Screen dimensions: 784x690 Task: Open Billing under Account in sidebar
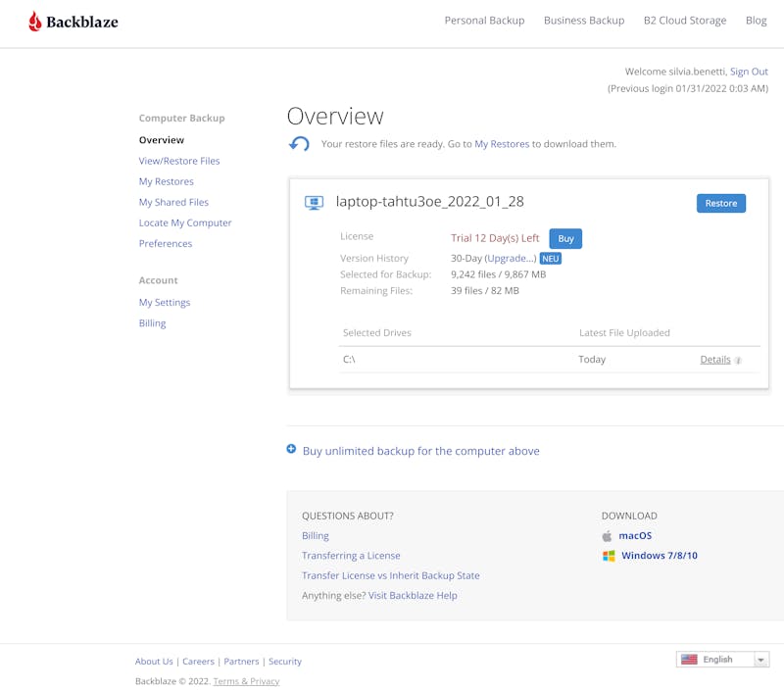(x=153, y=323)
